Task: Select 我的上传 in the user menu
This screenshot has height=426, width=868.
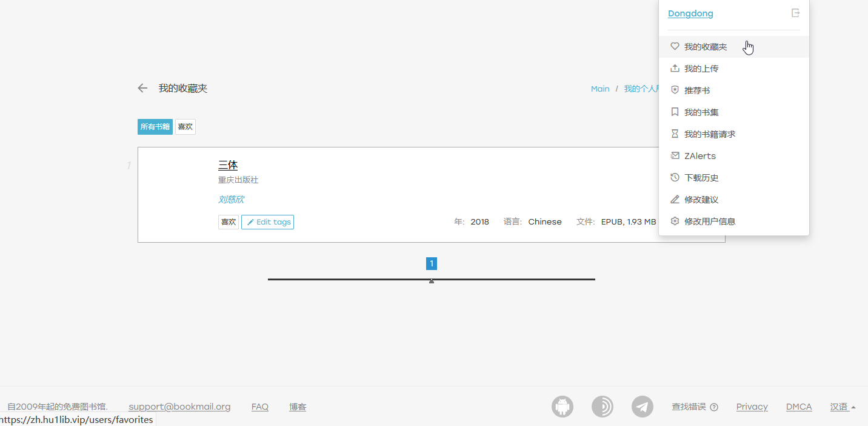Action: click(x=701, y=69)
